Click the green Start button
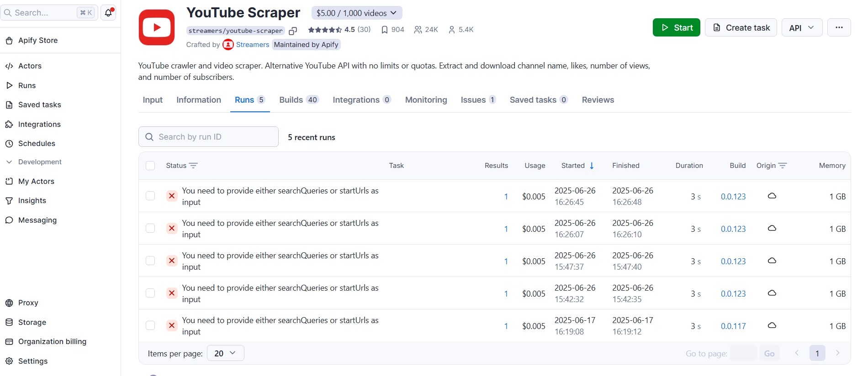The height and width of the screenshot is (376, 868). 676,27
